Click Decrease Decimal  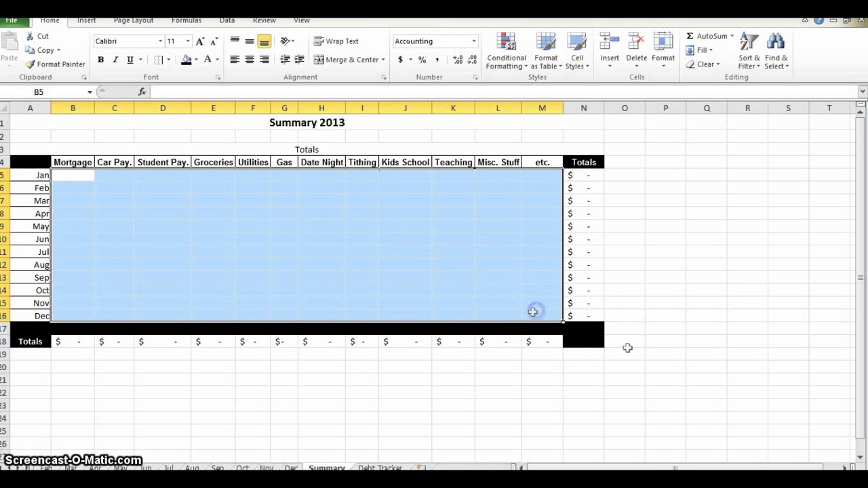click(472, 60)
